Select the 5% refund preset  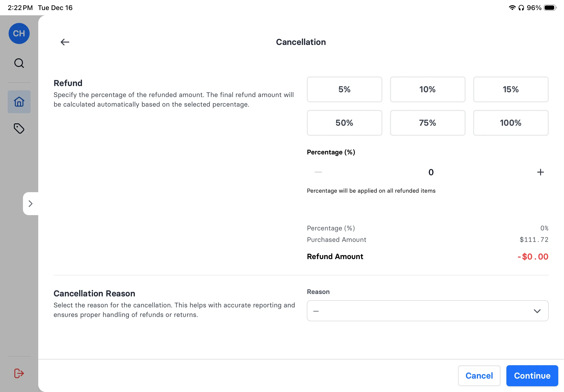click(x=344, y=89)
